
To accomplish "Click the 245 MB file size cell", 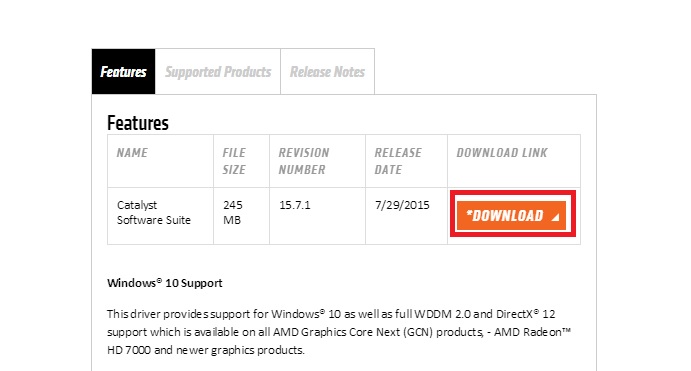I will click(233, 212).
